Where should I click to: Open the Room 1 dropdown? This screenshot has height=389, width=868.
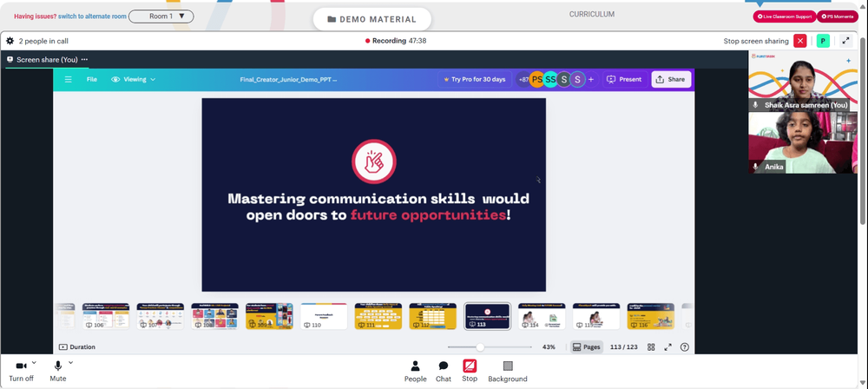161,16
